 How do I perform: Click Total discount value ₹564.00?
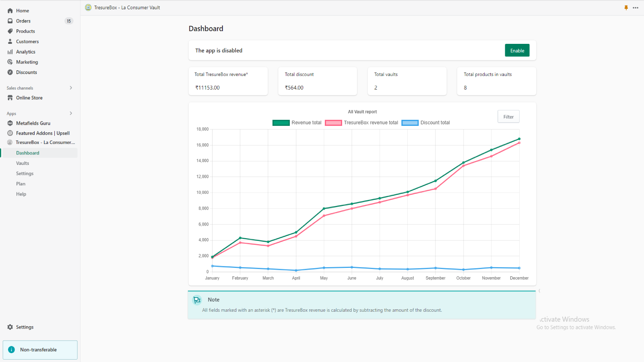pos(294,88)
